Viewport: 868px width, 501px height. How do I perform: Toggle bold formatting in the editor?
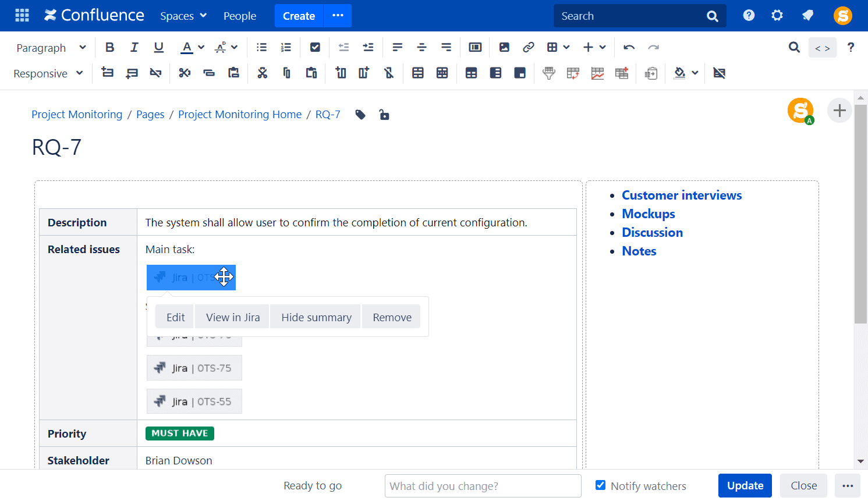109,47
